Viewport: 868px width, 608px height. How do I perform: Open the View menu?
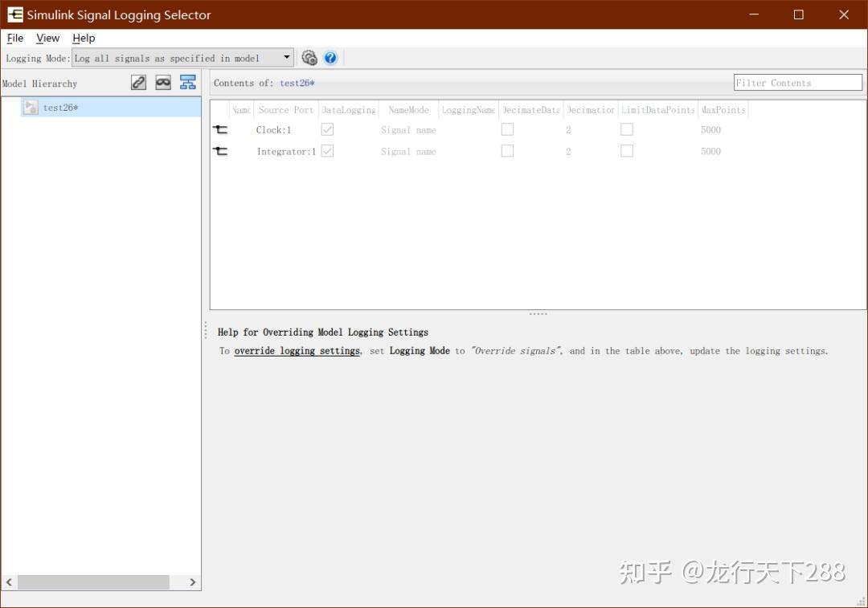(x=47, y=38)
